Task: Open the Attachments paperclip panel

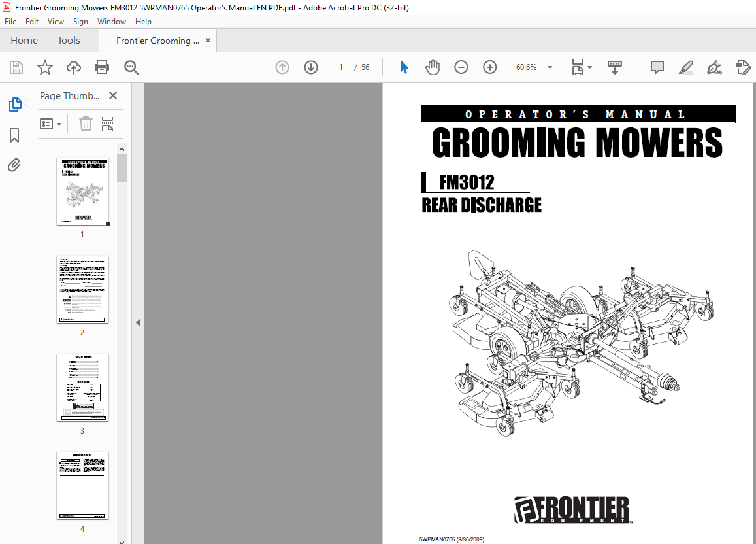Action: point(14,165)
